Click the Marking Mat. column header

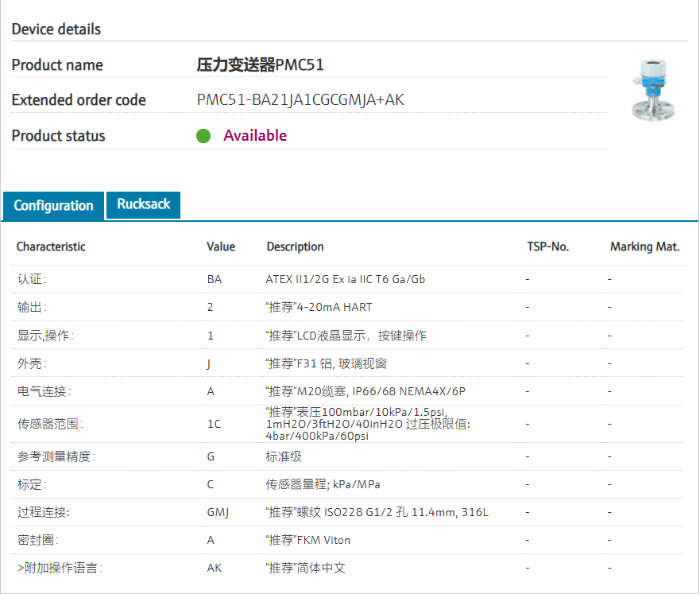[644, 247]
